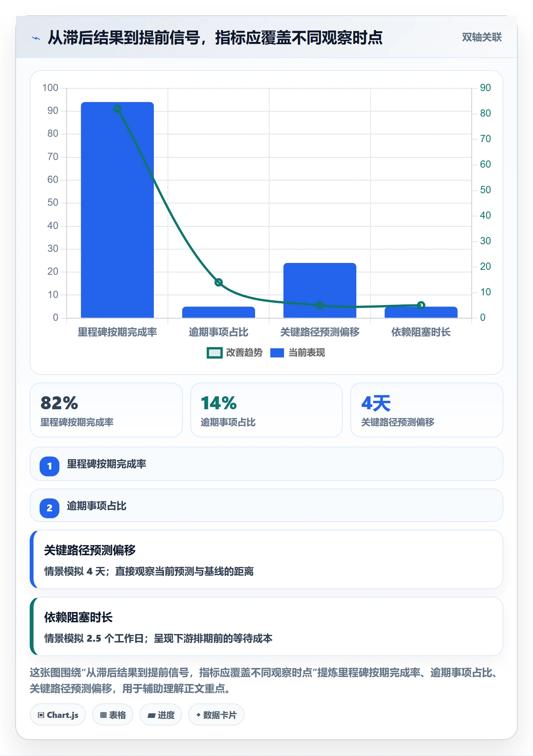533x756 pixels.
Task: Select list row 逾期事项占比
Action: tap(266, 506)
